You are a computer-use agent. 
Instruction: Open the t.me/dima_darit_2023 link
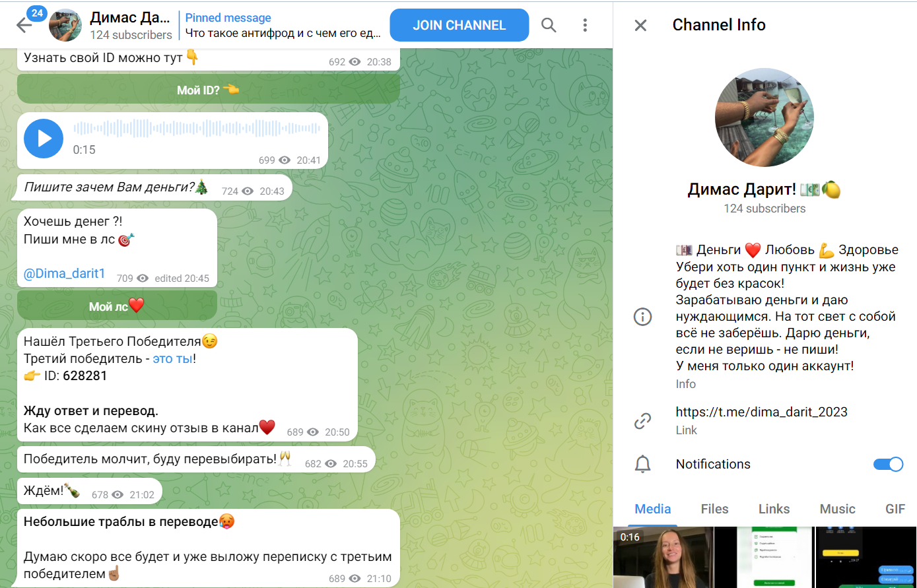click(761, 412)
